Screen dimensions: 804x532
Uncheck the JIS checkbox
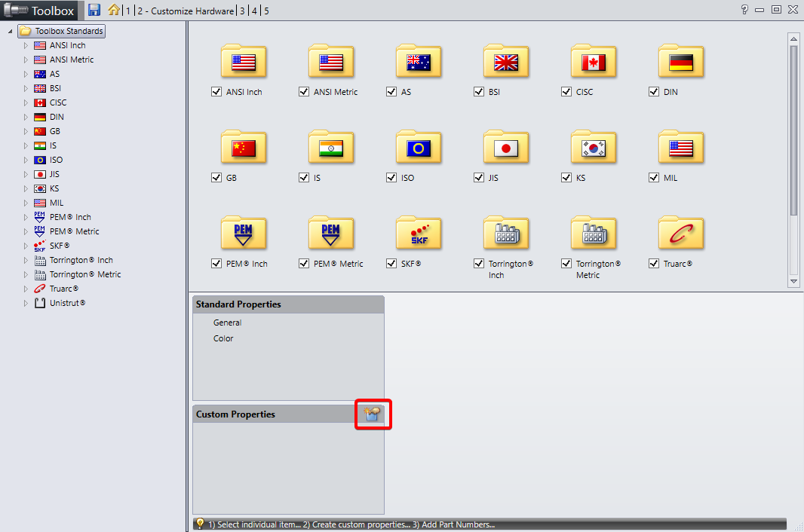tap(479, 177)
